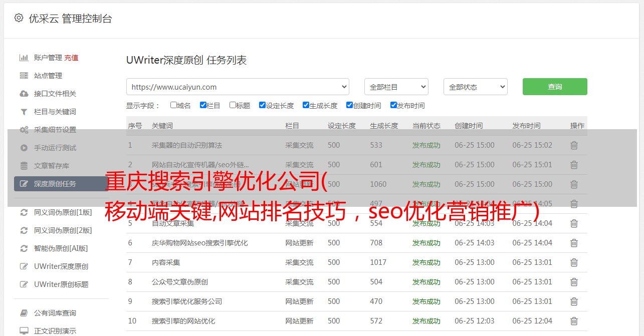This screenshot has height=336, width=644.
Task: Open the https://www.ucaiyun.com site dropdown
Action: pos(238,87)
